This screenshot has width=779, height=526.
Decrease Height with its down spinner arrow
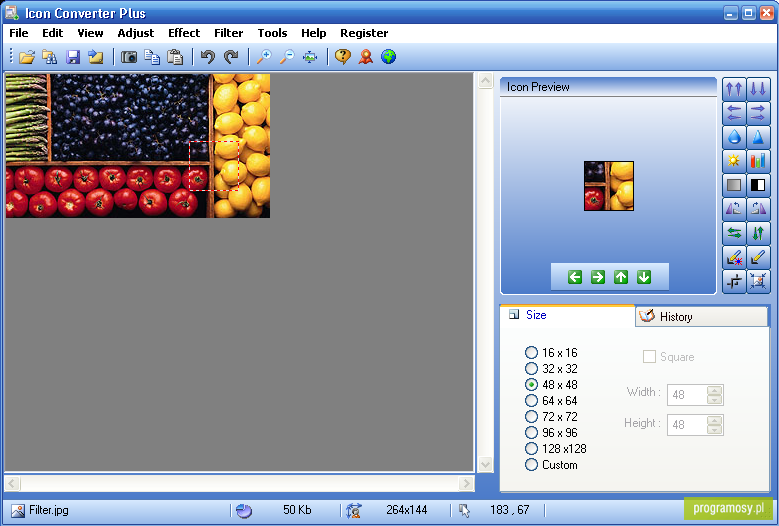[x=714, y=429]
